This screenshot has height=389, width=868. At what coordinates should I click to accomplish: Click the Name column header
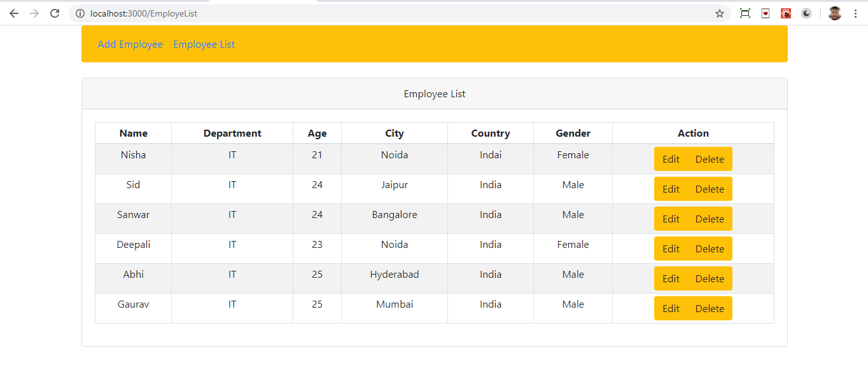(x=133, y=133)
